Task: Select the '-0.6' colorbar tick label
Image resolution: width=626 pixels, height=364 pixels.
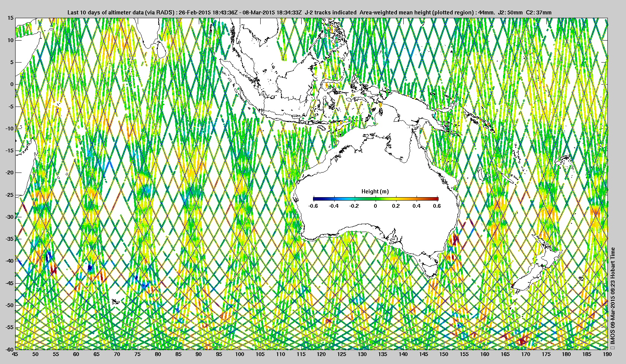Action: pyautogui.click(x=313, y=206)
